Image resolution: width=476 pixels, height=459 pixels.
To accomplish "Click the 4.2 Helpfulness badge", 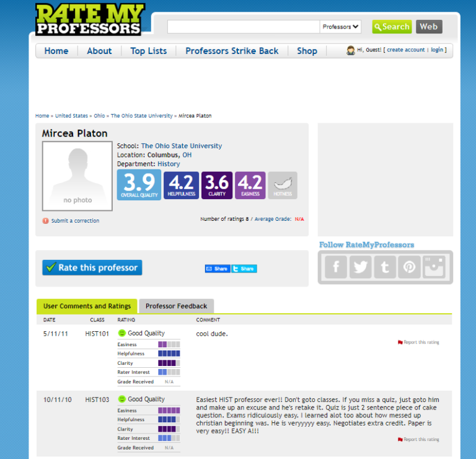I will (181, 185).
